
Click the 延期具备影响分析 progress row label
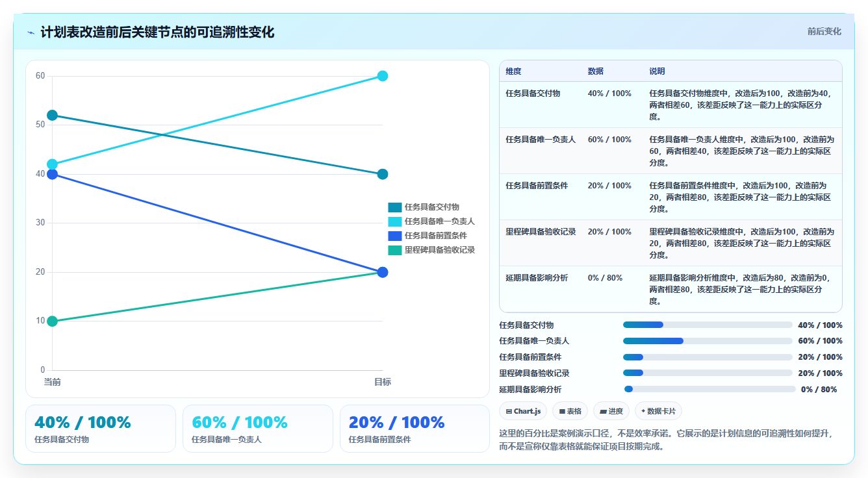[x=530, y=390]
